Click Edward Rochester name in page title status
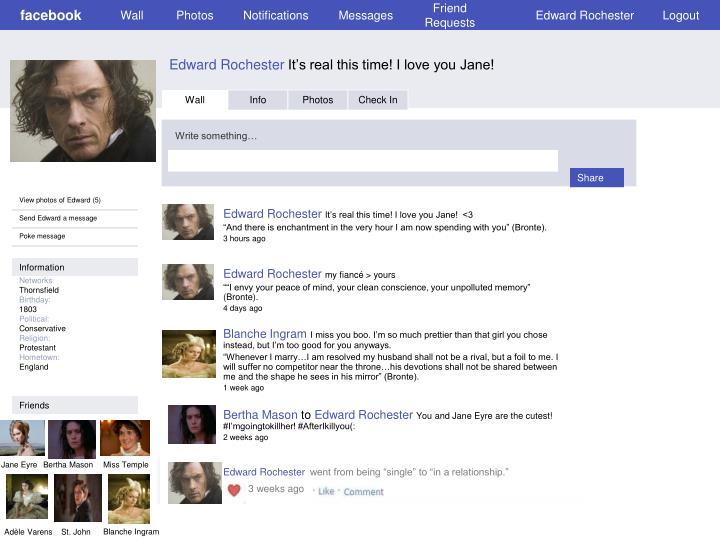The image size is (720, 540). click(x=227, y=65)
